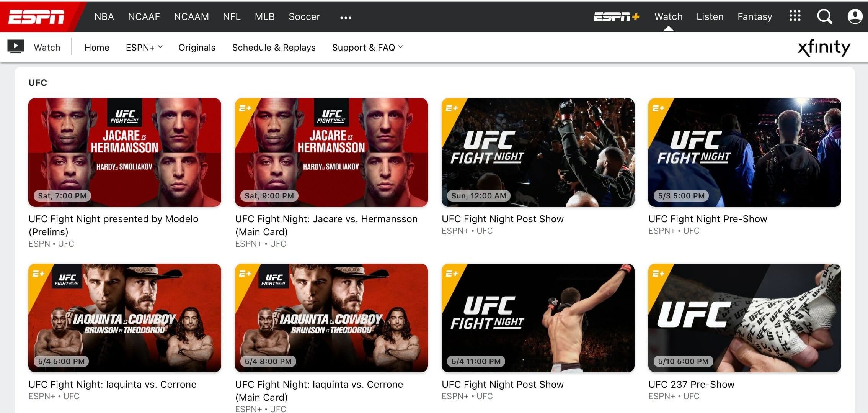Click the search magnifier icon
Viewport: 868px width, 413px height.
pyautogui.click(x=824, y=16)
